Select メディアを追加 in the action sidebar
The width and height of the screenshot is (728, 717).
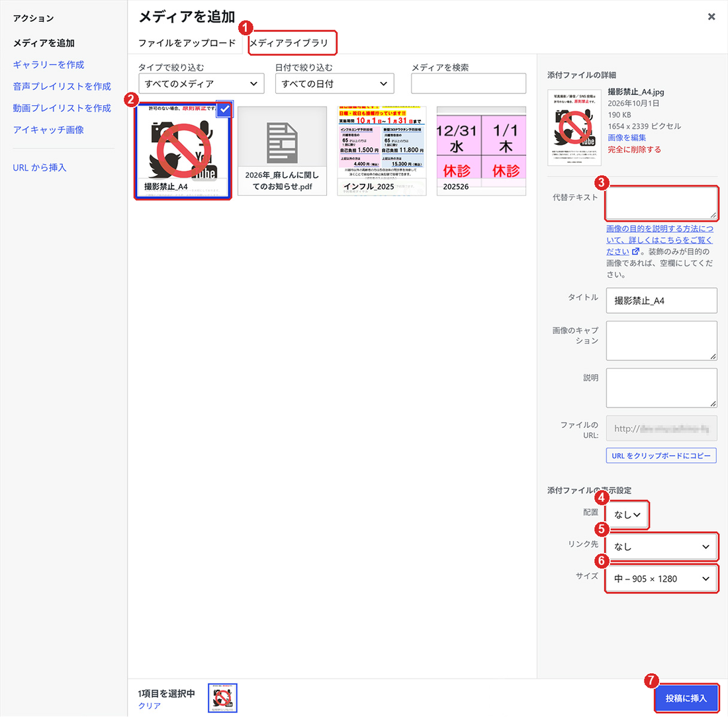coord(44,43)
